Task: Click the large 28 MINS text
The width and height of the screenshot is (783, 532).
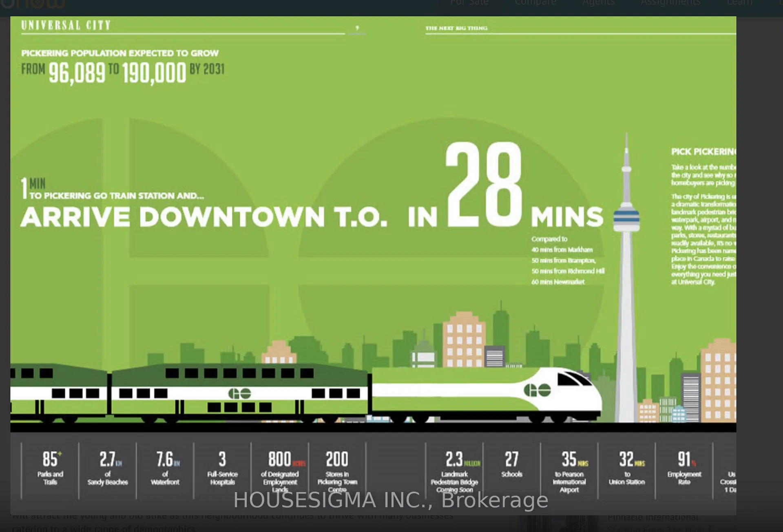Action: point(525,185)
